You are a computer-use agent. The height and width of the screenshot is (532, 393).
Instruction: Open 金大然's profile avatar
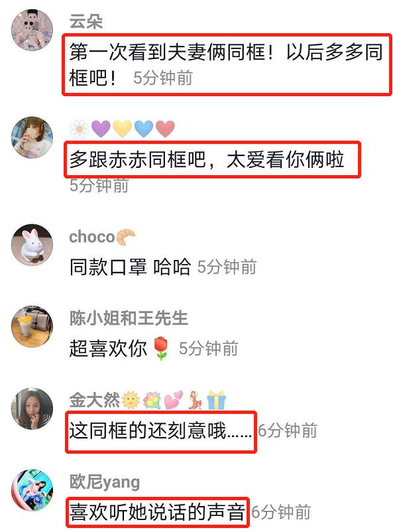(x=32, y=409)
